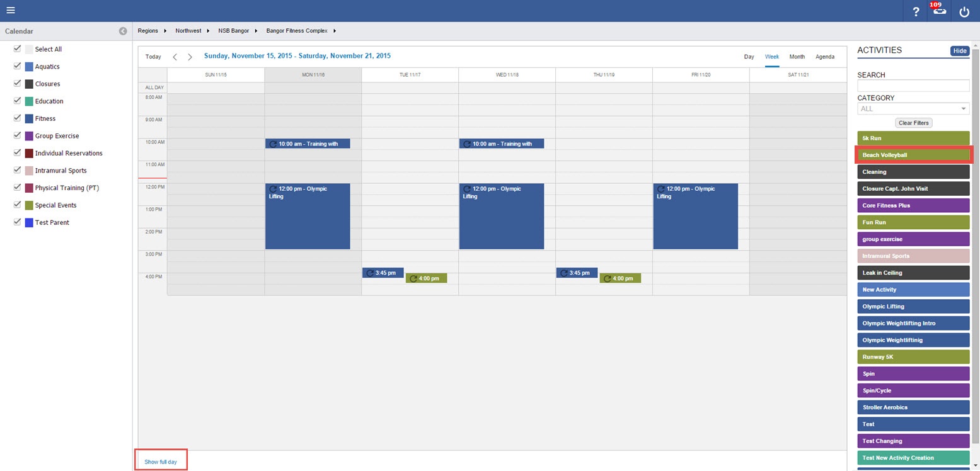The height and width of the screenshot is (471, 980).
Task: Click the Clear Filters button
Action: click(913, 123)
